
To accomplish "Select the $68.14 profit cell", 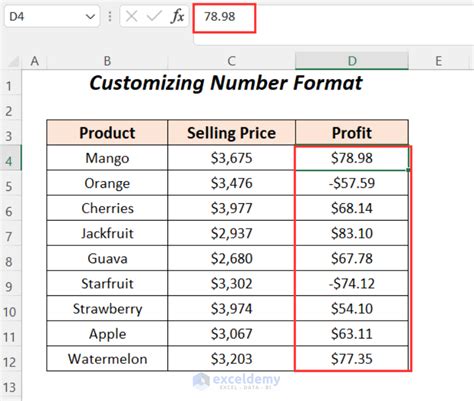I will (352, 208).
